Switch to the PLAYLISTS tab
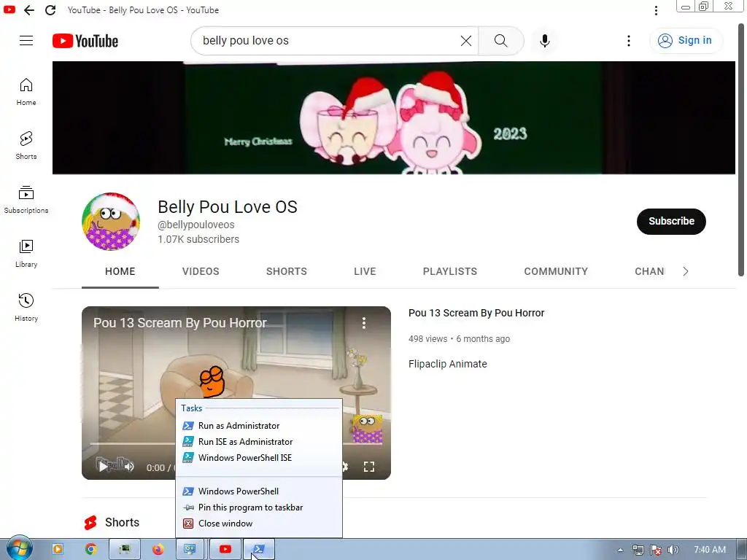The height and width of the screenshot is (560, 747). point(449,271)
